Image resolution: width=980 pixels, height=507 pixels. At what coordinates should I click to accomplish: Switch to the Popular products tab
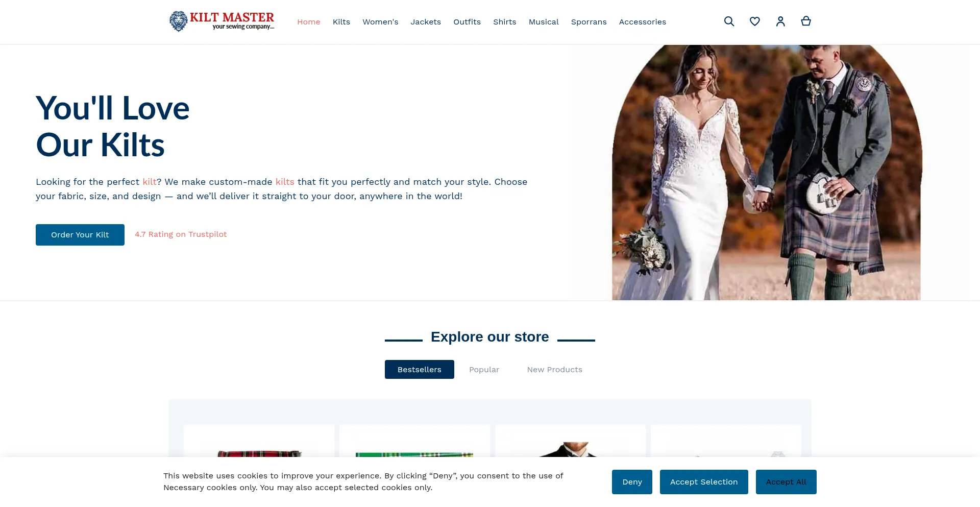click(x=484, y=369)
